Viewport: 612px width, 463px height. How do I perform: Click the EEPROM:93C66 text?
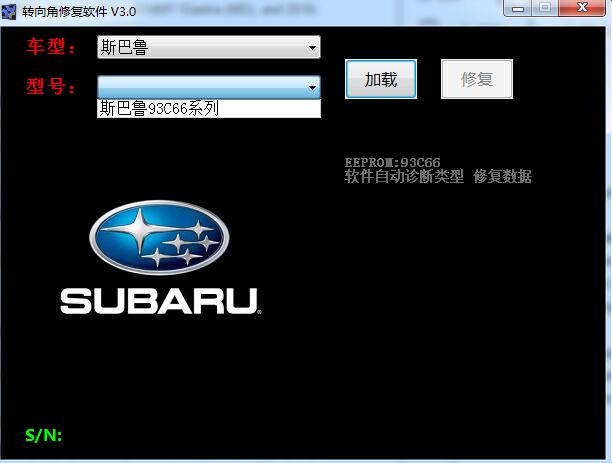coord(392,162)
